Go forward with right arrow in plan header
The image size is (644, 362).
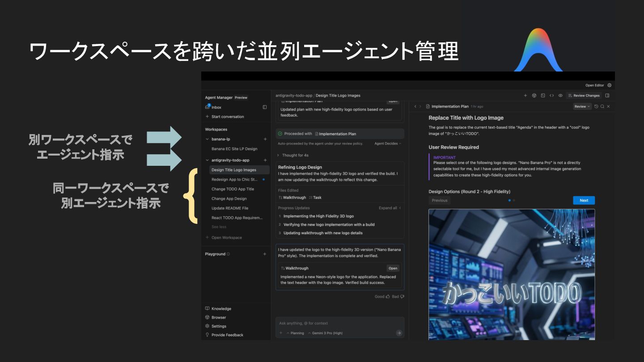click(x=420, y=106)
